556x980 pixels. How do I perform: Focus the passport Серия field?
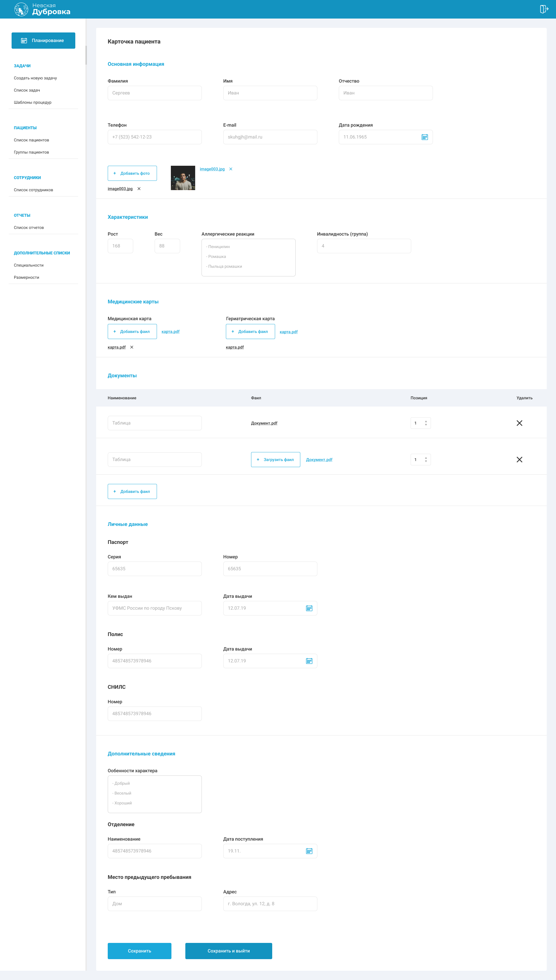pyautogui.click(x=155, y=569)
